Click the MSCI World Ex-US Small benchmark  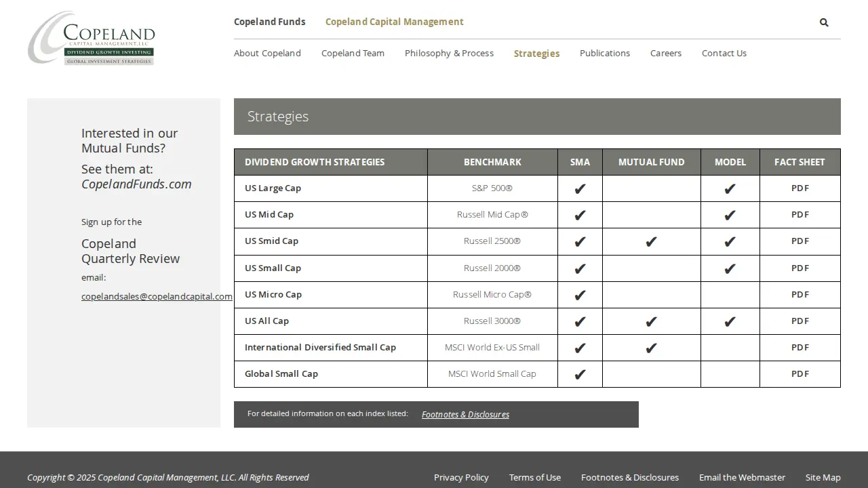492,347
